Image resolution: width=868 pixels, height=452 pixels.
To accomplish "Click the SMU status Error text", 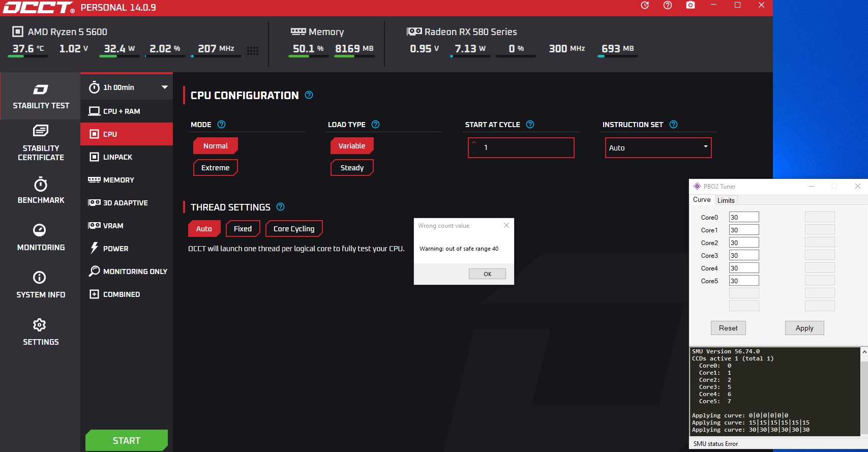I will coord(715,444).
